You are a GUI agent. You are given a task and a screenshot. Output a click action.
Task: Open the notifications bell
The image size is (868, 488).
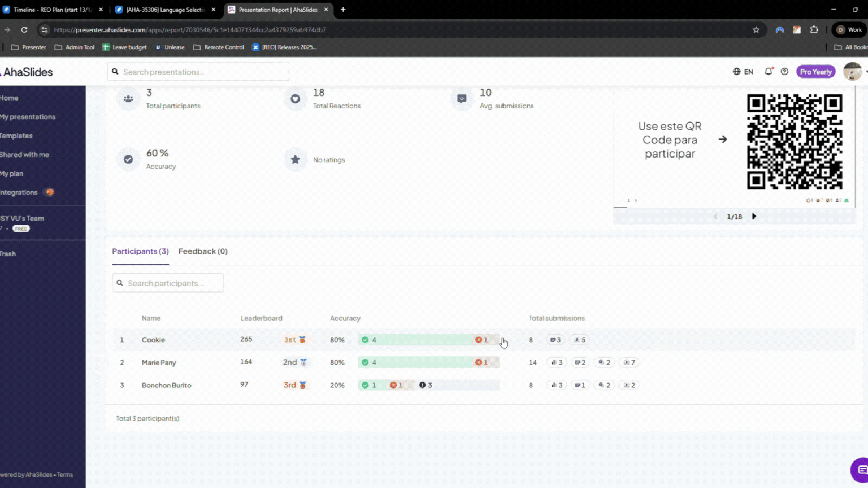click(x=769, y=72)
